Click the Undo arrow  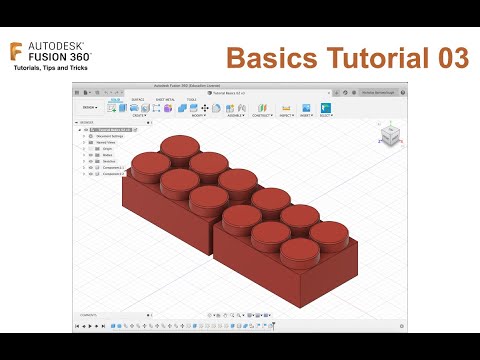[x=106, y=93]
